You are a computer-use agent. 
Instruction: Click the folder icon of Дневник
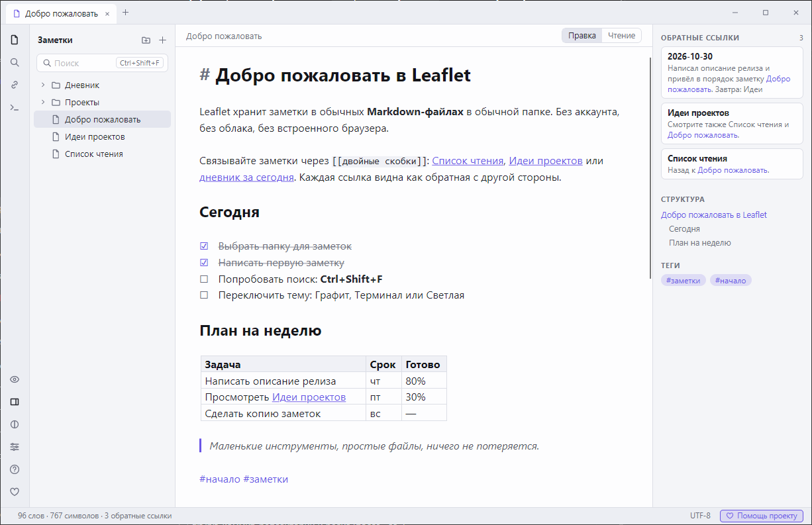pos(56,85)
